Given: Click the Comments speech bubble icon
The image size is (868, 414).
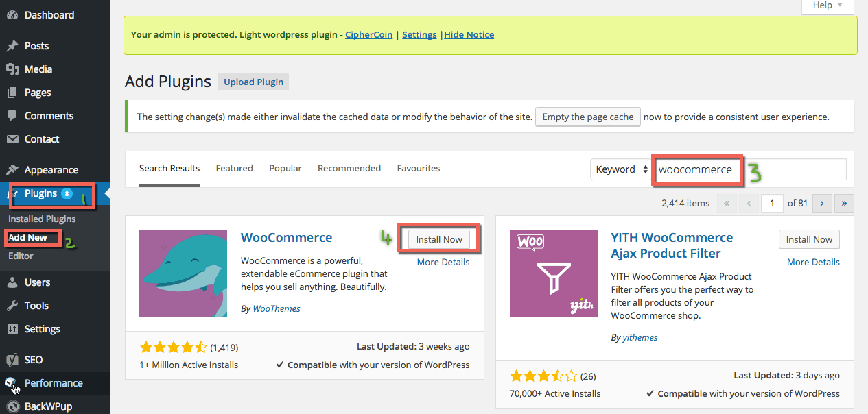Looking at the screenshot, I should 12,116.
